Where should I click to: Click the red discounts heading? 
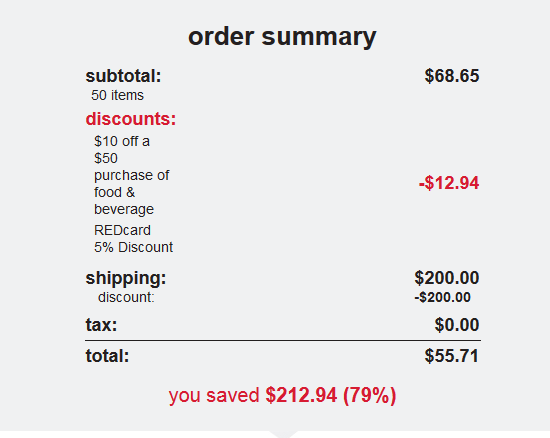(130, 119)
